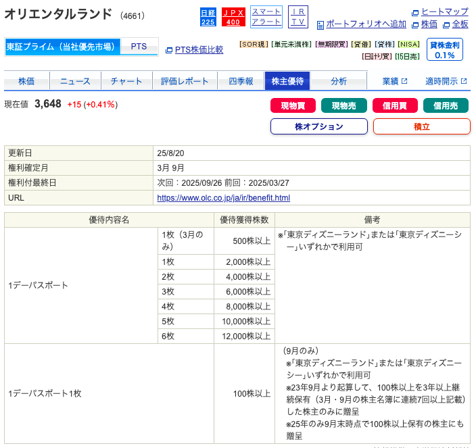Click the 6枚 row label
The height and width of the screenshot is (448, 476).
point(186,336)
